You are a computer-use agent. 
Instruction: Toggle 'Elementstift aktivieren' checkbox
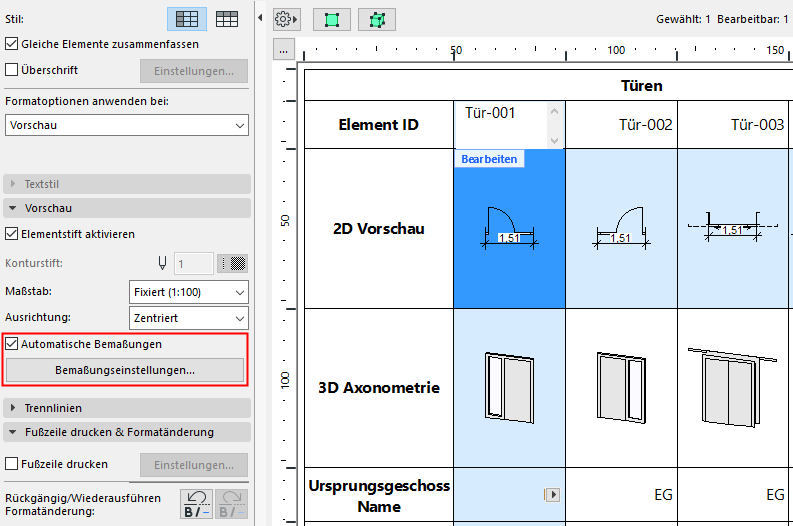12,234
